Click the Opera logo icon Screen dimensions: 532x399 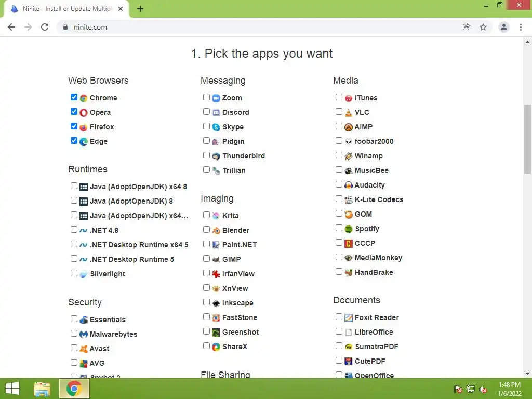84,113
